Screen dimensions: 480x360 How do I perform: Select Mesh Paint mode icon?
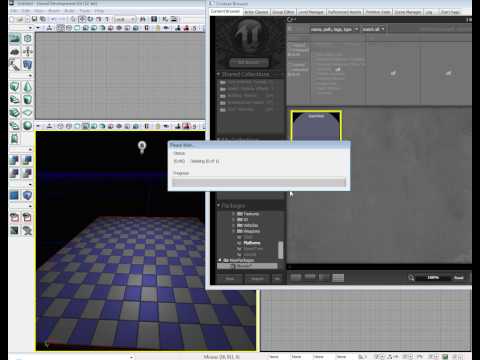point(15,65)
